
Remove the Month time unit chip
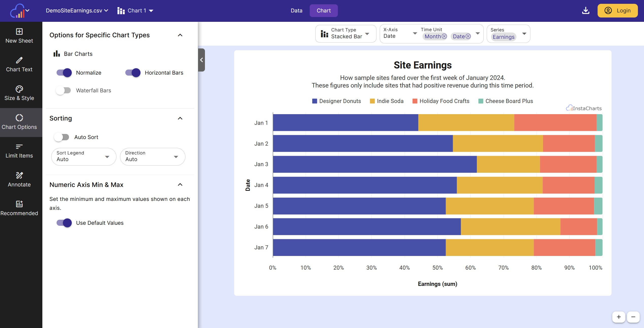point(444,36)
